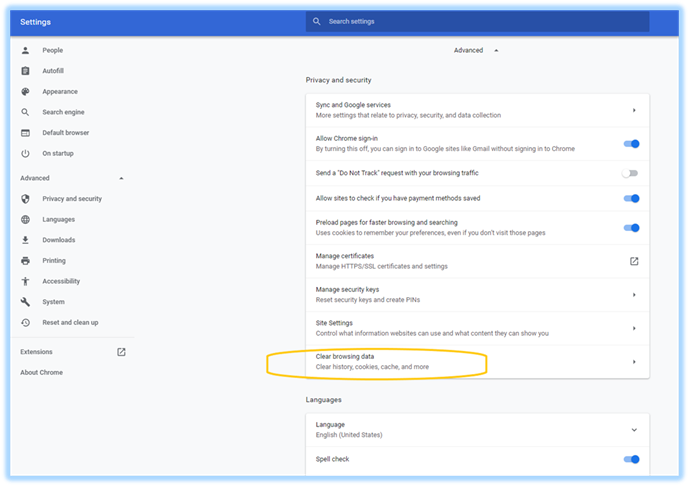Screen dimensions: 689x486
Task: Click the Autofill clipboard icon
Action: point(25,71)
